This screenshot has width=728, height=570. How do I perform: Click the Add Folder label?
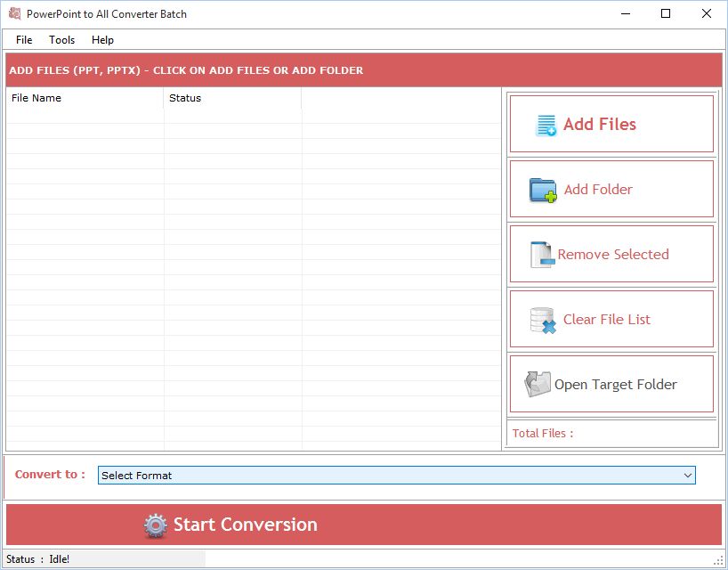(598, 189)
